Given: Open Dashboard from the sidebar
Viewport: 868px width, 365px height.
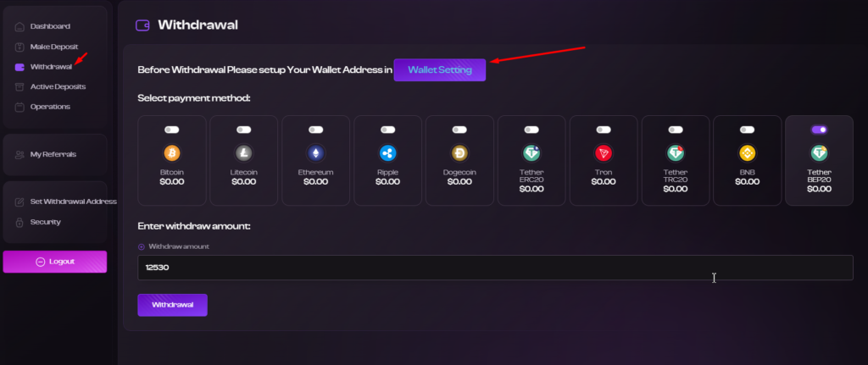Looking at the screenshot, I should 50,26.
